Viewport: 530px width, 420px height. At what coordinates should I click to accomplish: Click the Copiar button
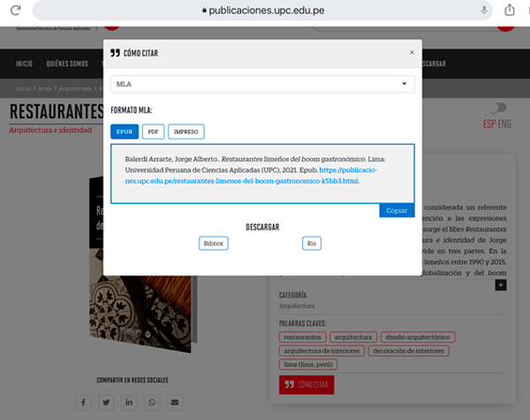coord(397,210)
